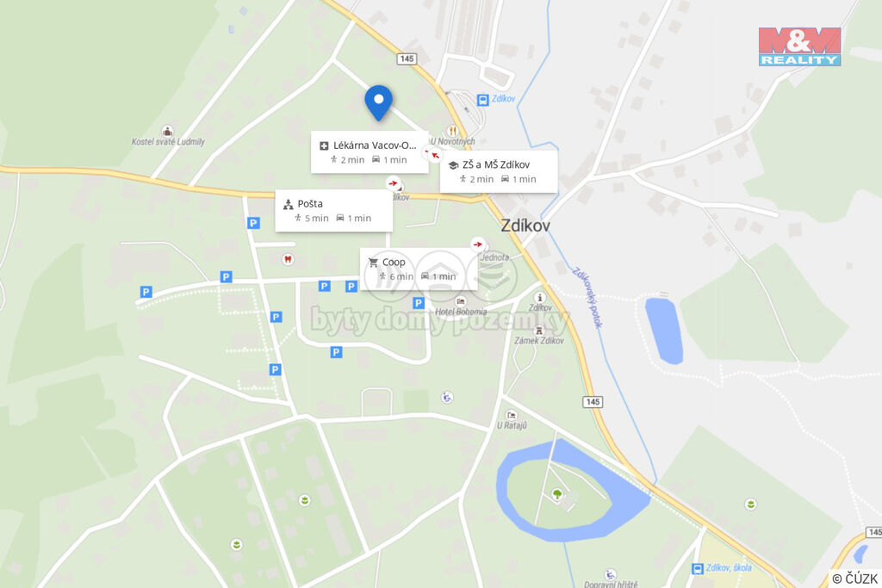Click the M&M Reality logo

pyautogui.click(x=799, y=46)
